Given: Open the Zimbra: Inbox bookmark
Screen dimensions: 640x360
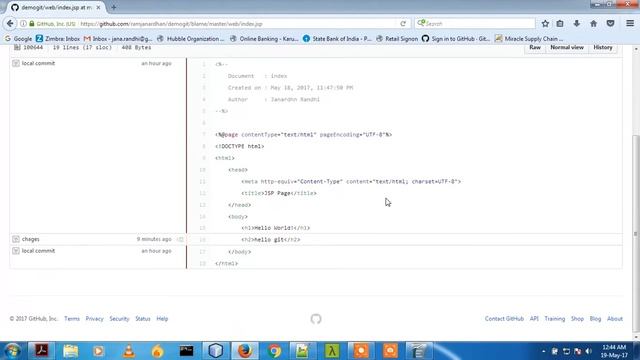Looking at the screenshot, I should 58,39.
